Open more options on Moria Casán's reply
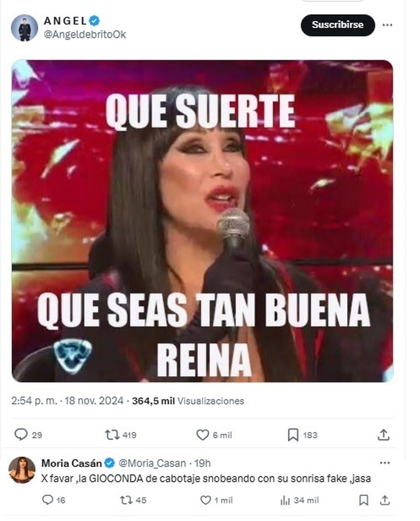The height and width of the screenshot is (521, 420). [x=385, y=463]
